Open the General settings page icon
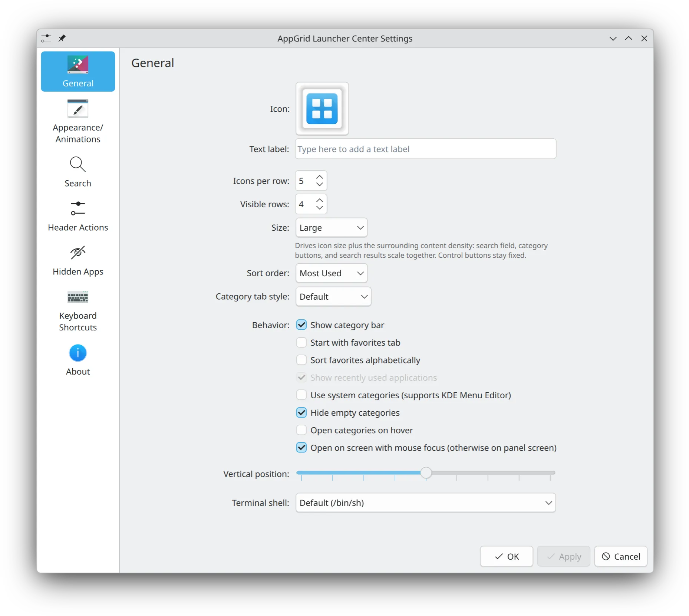The height and width of the screenshot is (616, 689). pyautogui.click(x=78, y=65)
